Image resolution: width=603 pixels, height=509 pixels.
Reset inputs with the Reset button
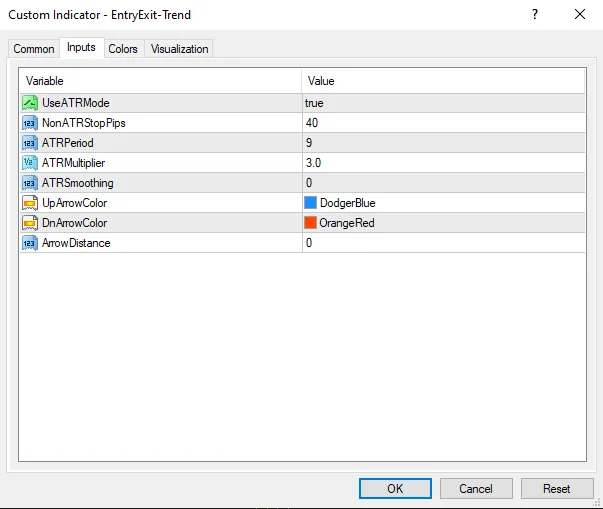[x=557, y=489]
